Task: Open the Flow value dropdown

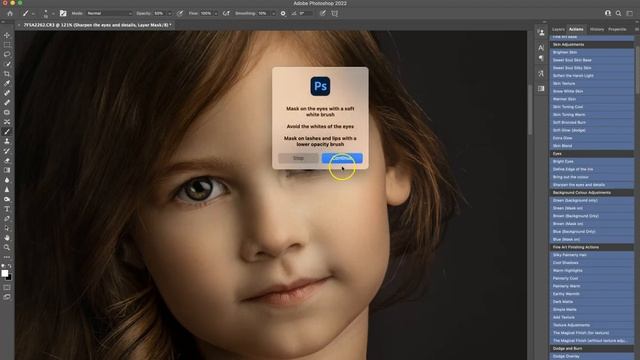Action: click(x=216, y=13)
